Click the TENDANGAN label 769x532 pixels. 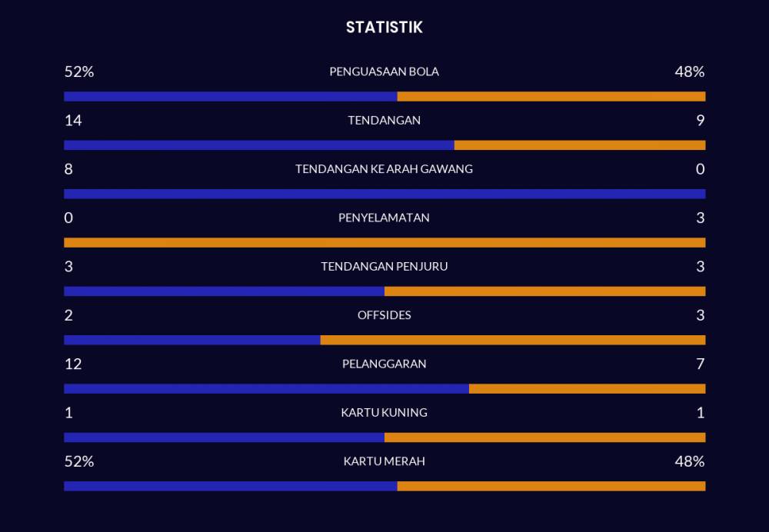point(384,120)
